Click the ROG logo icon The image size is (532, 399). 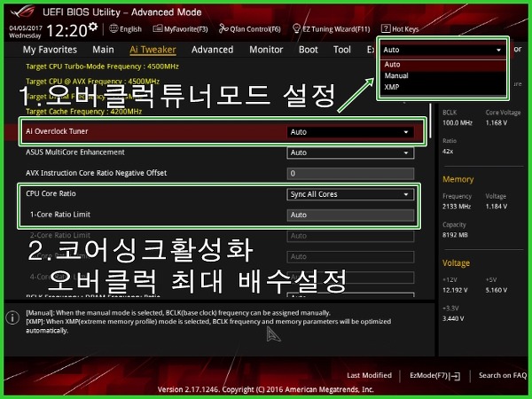[22, 12]
